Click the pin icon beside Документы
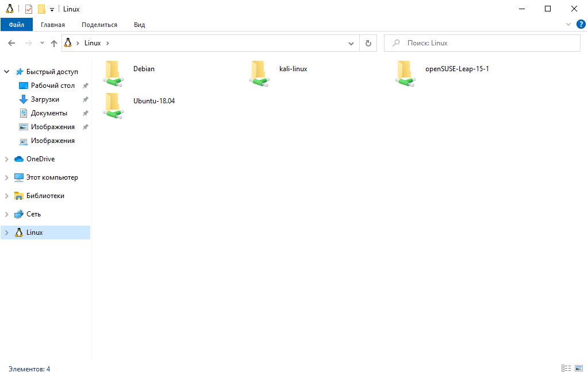Screen dimensions: 588x376 point(86,113)
